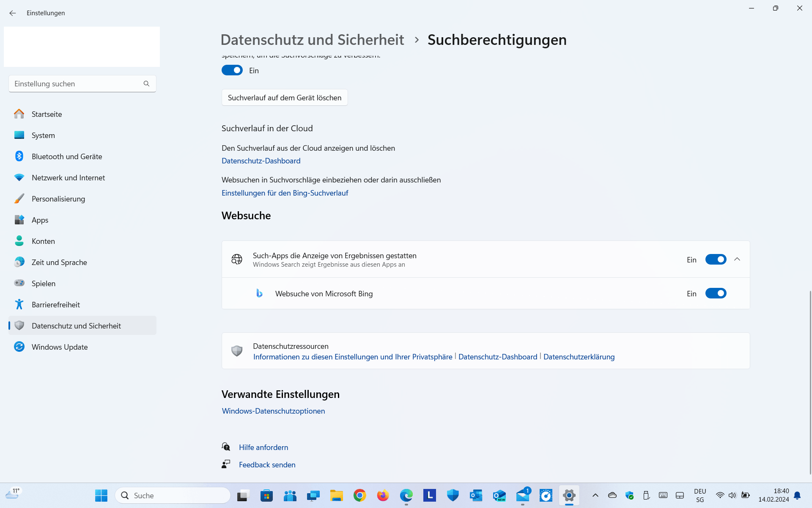Click Suchverlauf auf dem Gerät löschen
Image resolution: width=812 pixels, height=508 pixels.
coord(284,98)
